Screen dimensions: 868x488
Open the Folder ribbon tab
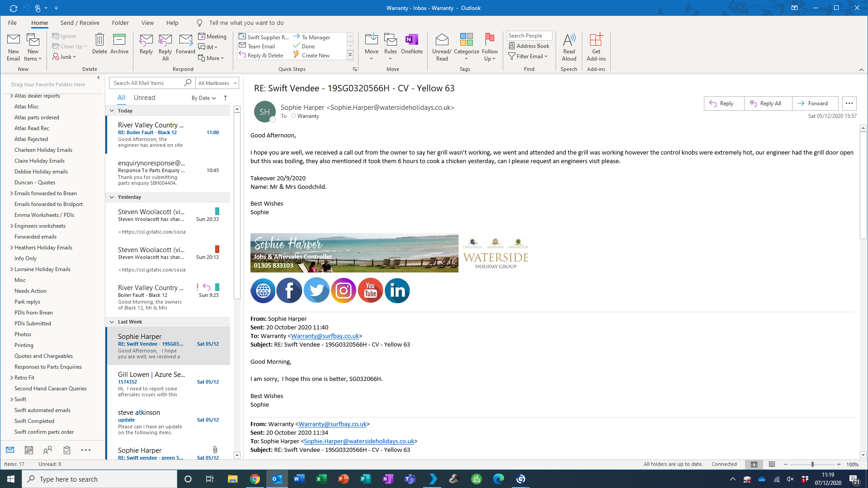click(x=120, y=23)
